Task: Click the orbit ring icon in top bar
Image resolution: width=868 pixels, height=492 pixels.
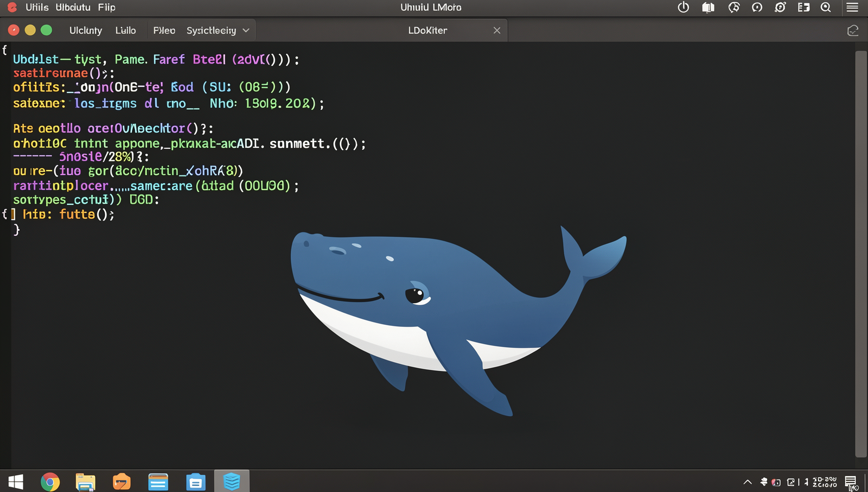Action: pos(780,7)
